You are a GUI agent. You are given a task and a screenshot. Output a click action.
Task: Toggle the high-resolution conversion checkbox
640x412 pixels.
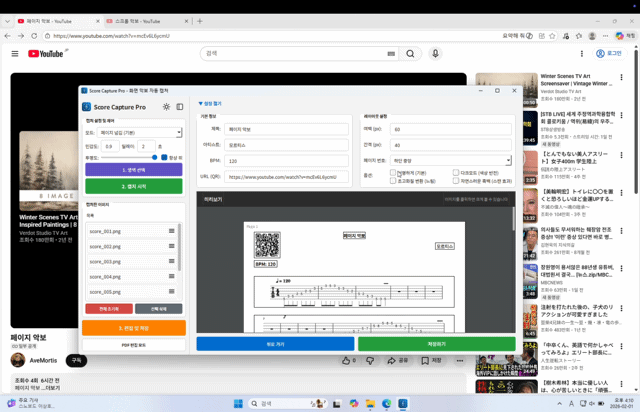click(393, 181)
